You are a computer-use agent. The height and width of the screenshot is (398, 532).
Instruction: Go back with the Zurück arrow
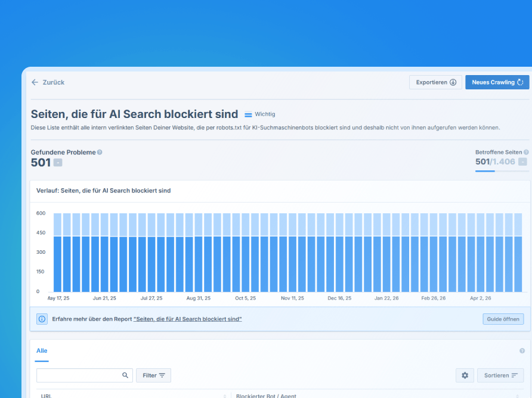coord(35,82)
